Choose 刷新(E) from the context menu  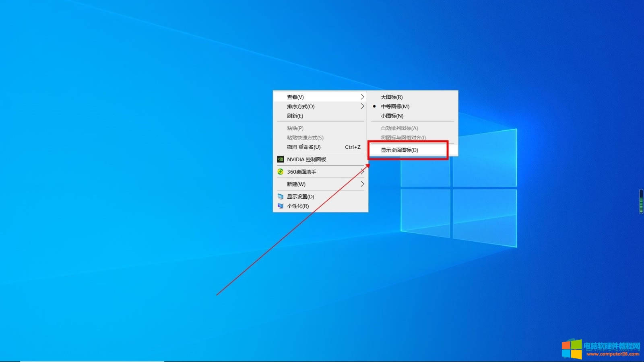tap(295, 116)
